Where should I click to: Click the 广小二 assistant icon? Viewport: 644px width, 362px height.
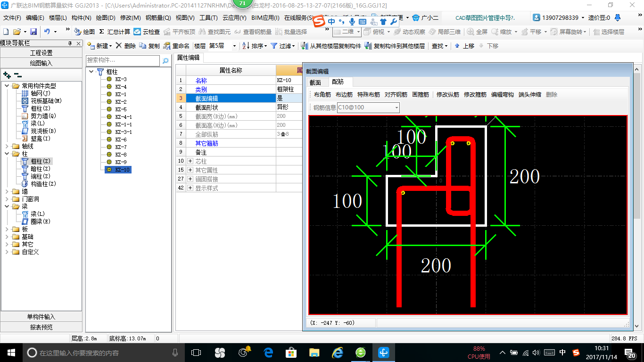tap(425, 17)
